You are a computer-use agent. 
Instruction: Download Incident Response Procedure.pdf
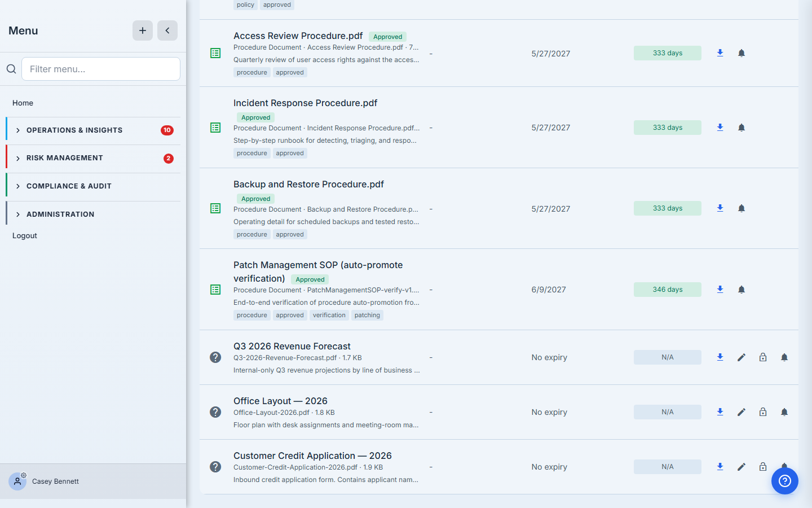(720, 128)
